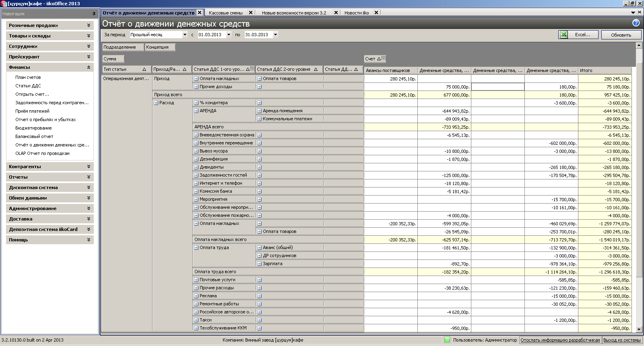Open the start date picker dropdown
Image resolution: width=644 pixels, height=346 pixels.
click(229, 35)
